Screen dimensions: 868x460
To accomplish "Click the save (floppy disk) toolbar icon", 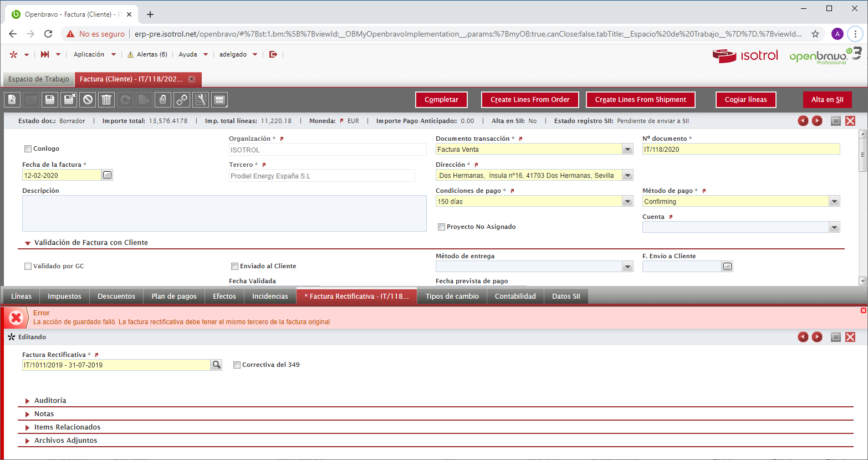I will tap(50, 100).
